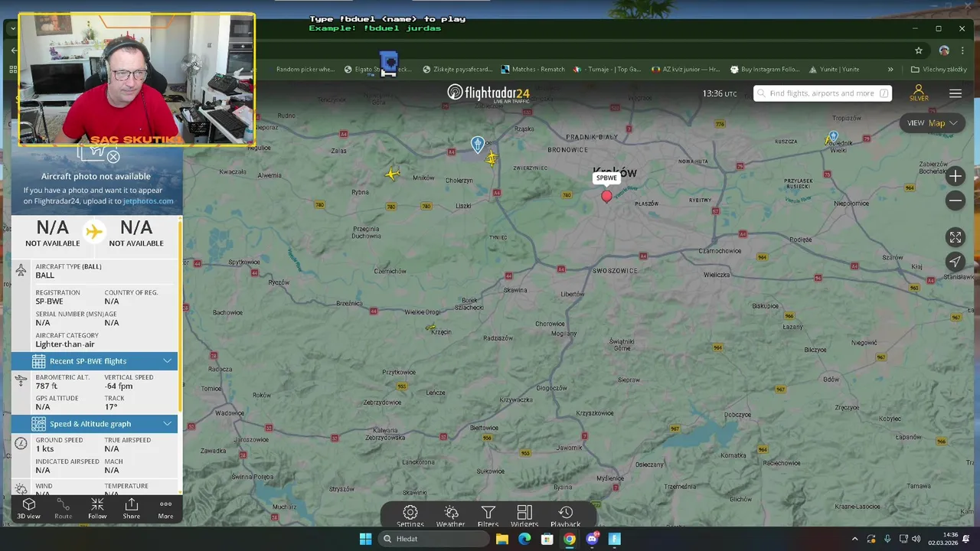Open the AZ kvíz junior bookmark
The image size is (980, 551).
(x=685, y=69)
